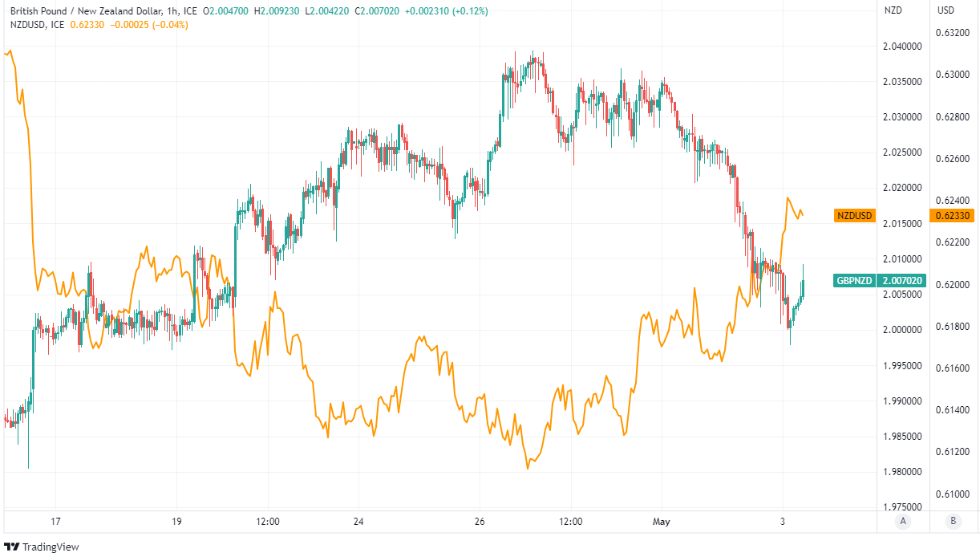Viewport: 980px width, 553px height.
Task: Click 12:00 between 26 and May
Action: (x=570, y=522)
